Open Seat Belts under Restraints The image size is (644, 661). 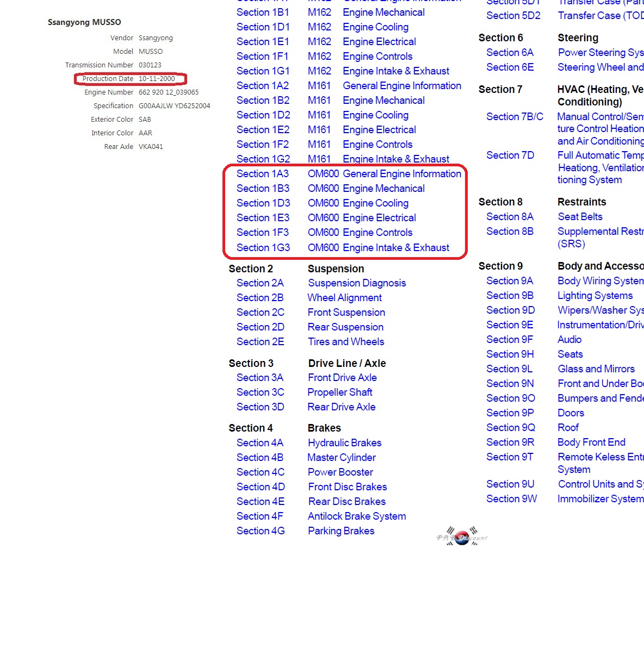580,217
